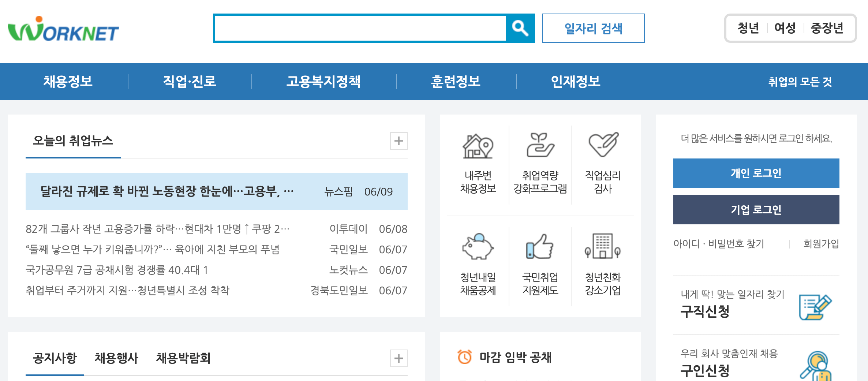Expand the 공지사항 section via plus button
Viewport: 868px width, 381px height.
[399, 358]
